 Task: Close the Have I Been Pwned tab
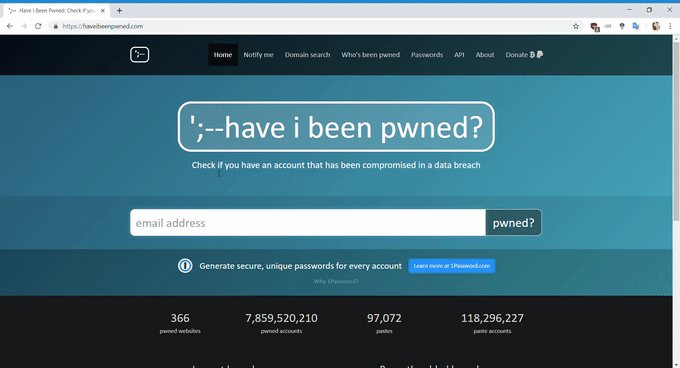[x=103, y=10]
